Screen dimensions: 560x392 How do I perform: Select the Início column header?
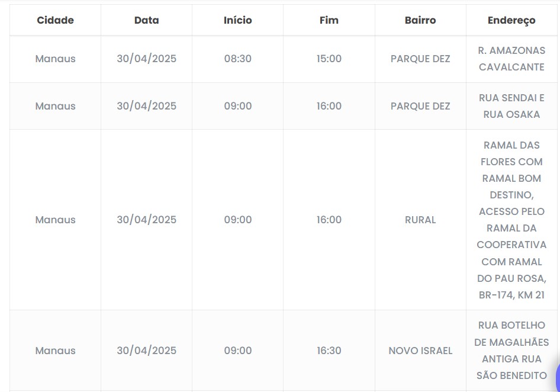(x=237, y=20)
